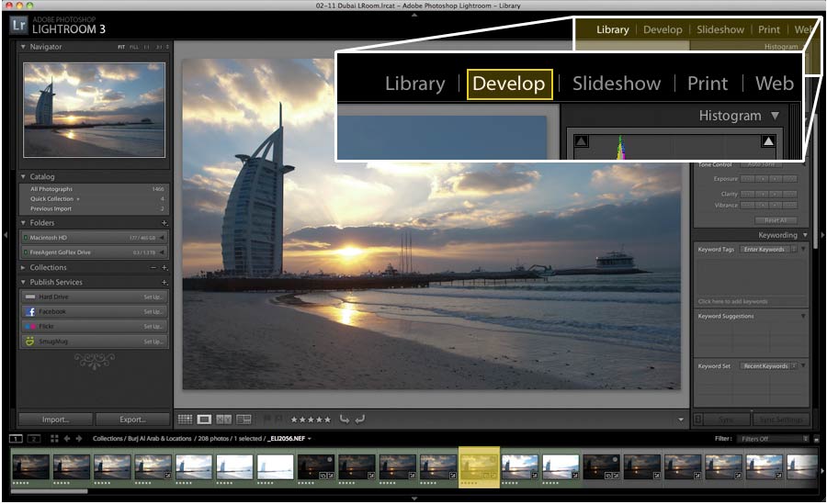Open second window display button 2
The image size is (827, 504).
click(x=34, y=439)
